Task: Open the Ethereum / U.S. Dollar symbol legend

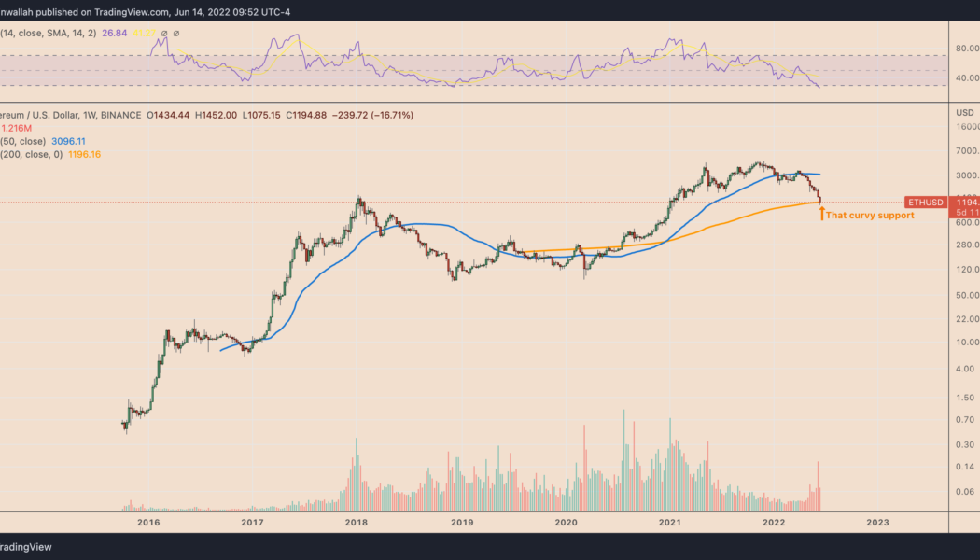Action: tap(37, 114)
